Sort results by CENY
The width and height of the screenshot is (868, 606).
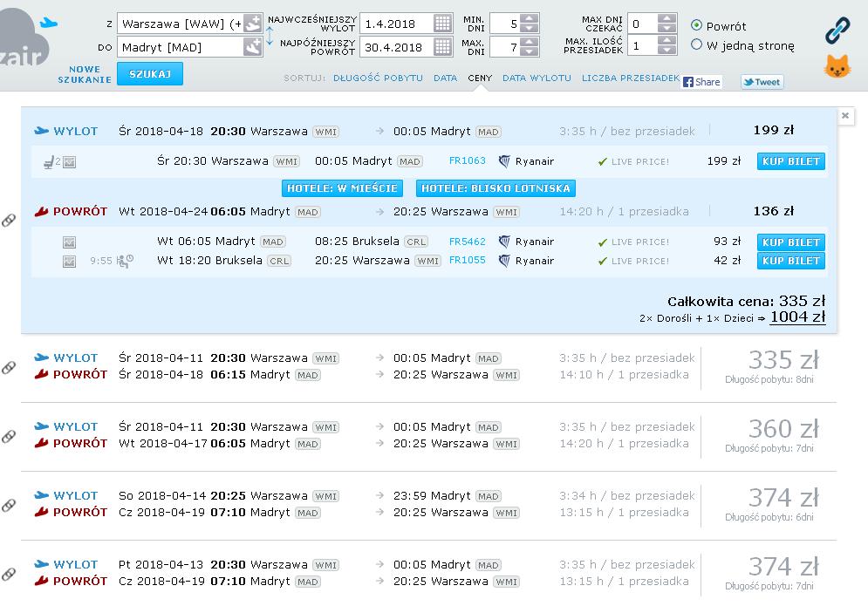pyautogui.click(x=480, y=78)
